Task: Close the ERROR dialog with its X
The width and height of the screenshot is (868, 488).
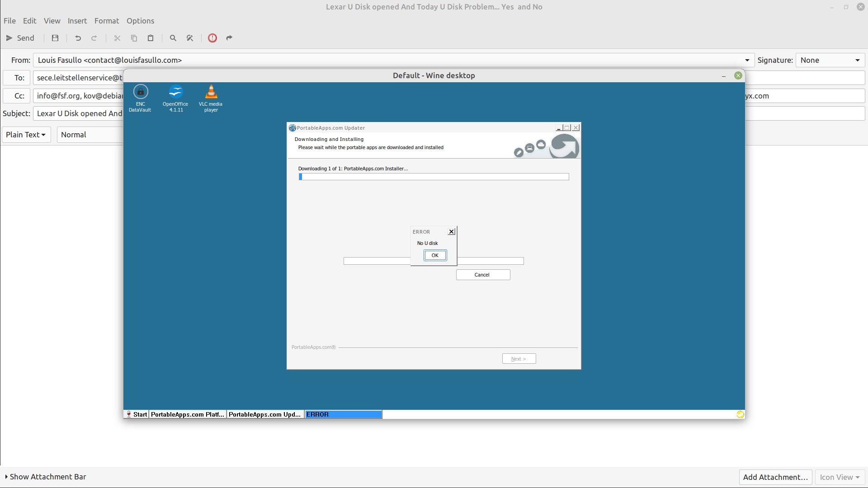Action: [451, 231]
